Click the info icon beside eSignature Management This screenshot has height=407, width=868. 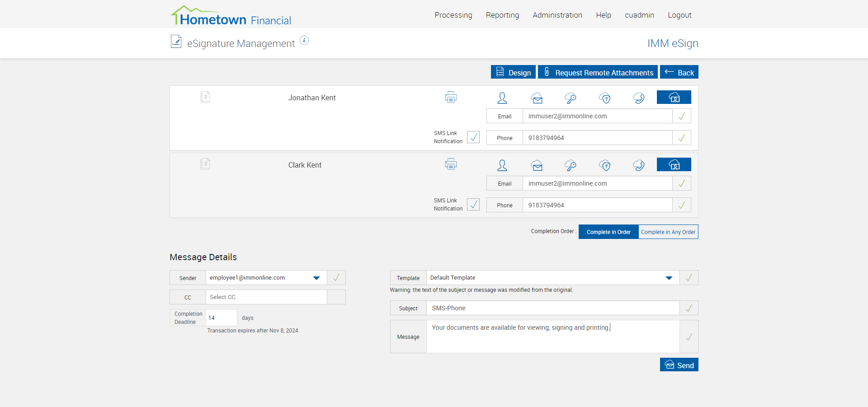click(304, 41)
